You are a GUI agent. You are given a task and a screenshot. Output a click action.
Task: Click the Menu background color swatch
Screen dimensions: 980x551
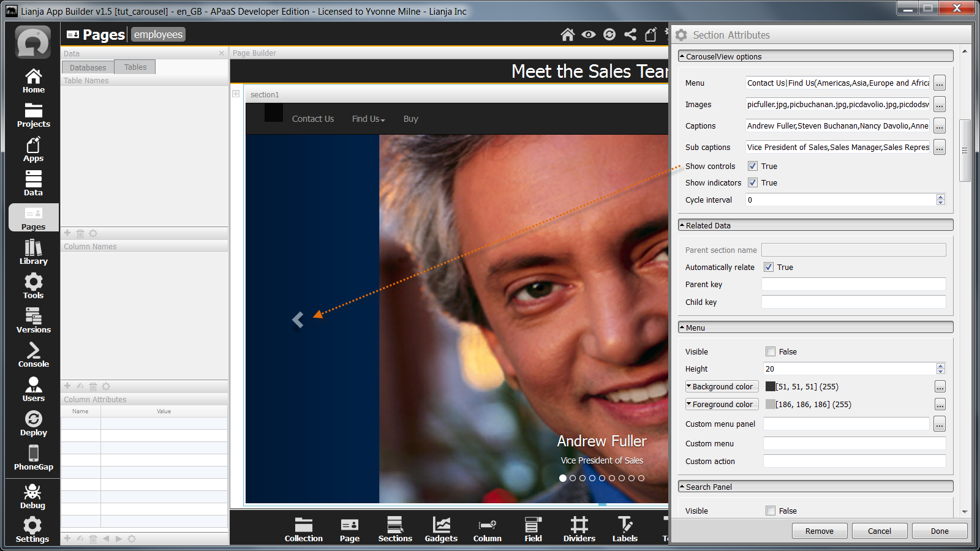click(x=771, y=386)
